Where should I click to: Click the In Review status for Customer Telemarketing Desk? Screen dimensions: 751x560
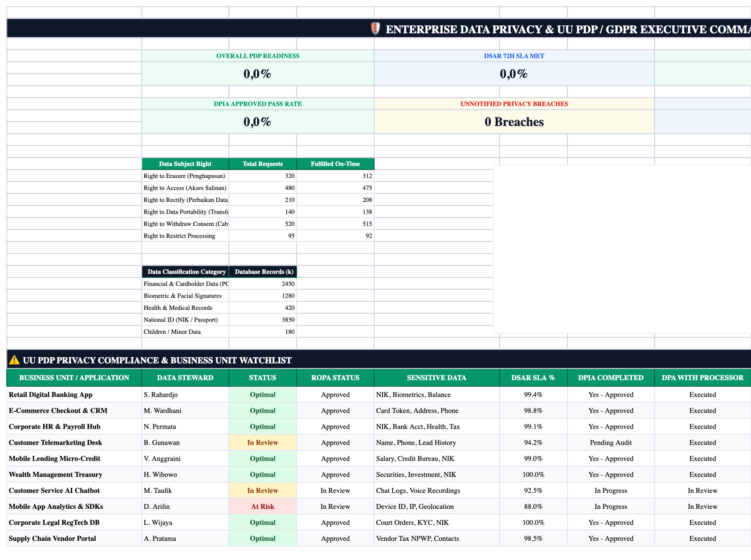(263, 443)
